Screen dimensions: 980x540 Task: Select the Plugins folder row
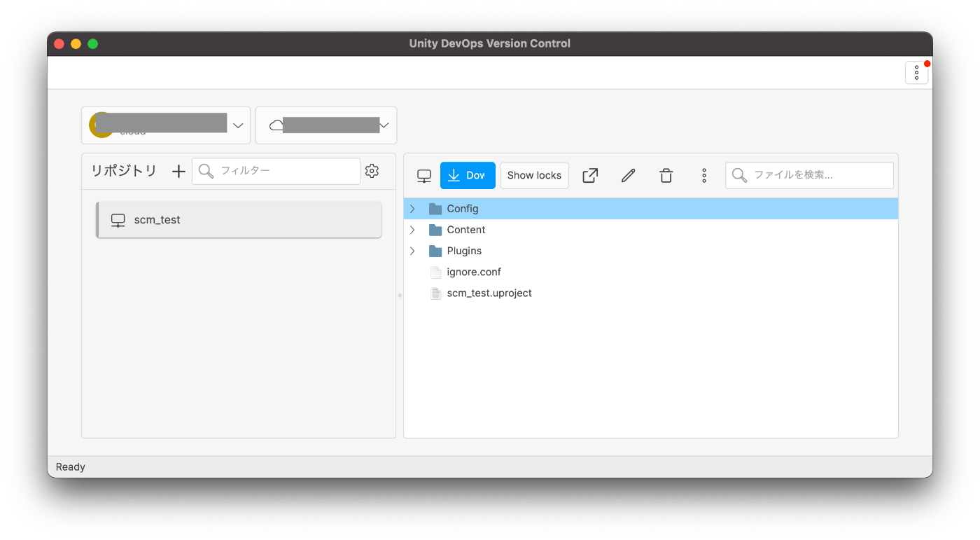[651, 251]
